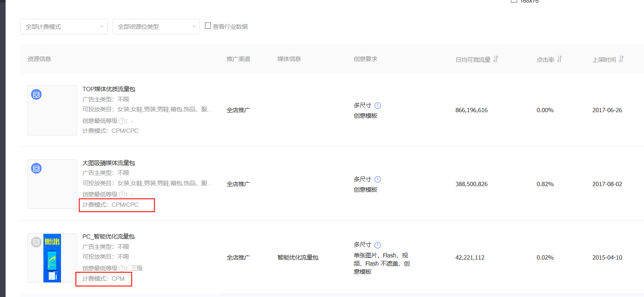644x297 pixels.
Task: Click the date 2017-08-02
Action: point(607,184)
